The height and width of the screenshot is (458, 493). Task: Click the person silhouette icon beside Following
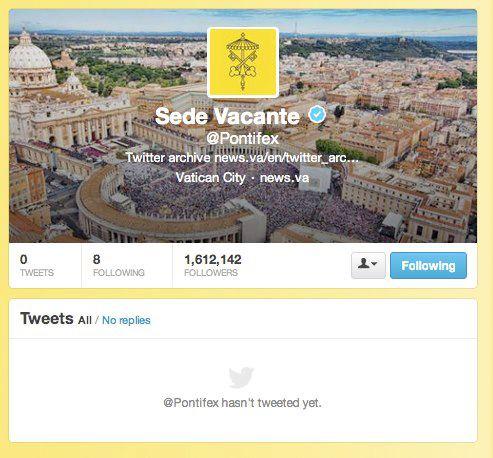pyautogui.click(x=364, y=264)
